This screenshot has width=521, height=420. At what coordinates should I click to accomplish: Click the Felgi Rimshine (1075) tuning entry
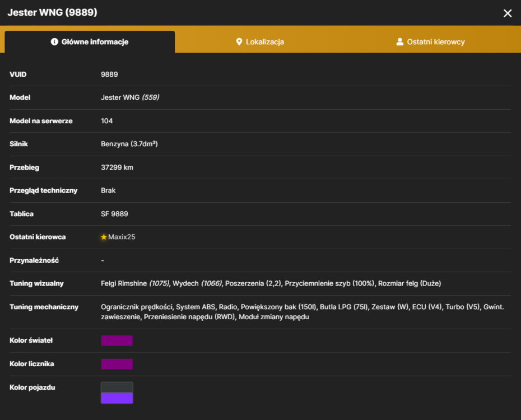pyautogui.click(x=135, y=283)
